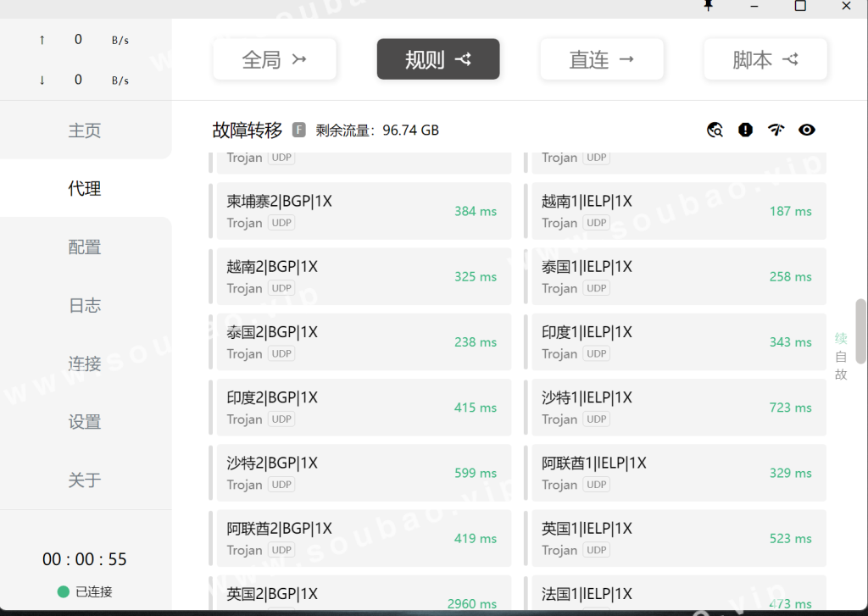Image resolution: width=868 pixels, height=616 pixels.
Task: Jump to the 续 group in side index
Action: point(841,339)
